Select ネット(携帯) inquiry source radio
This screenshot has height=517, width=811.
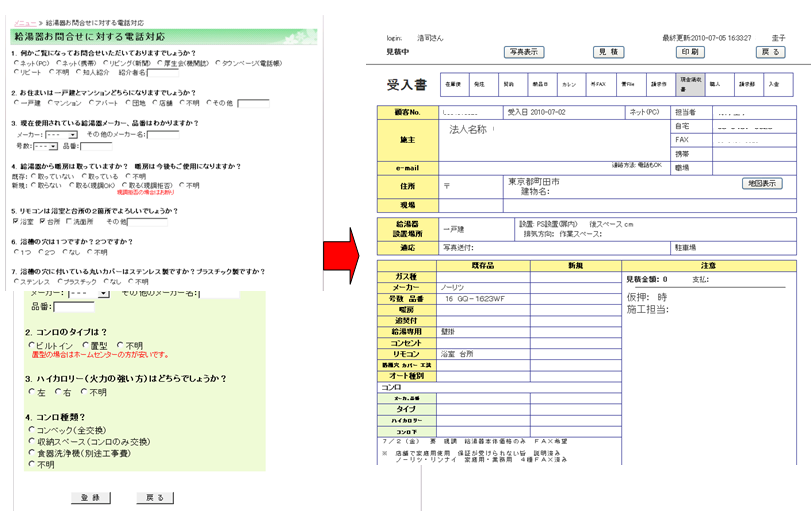(58, 63)
